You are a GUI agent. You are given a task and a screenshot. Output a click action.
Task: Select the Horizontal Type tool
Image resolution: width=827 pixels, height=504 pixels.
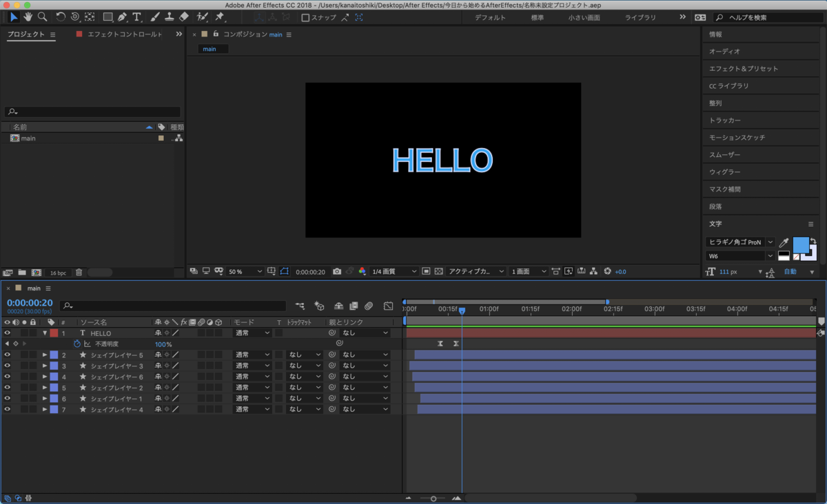[137, 17]
